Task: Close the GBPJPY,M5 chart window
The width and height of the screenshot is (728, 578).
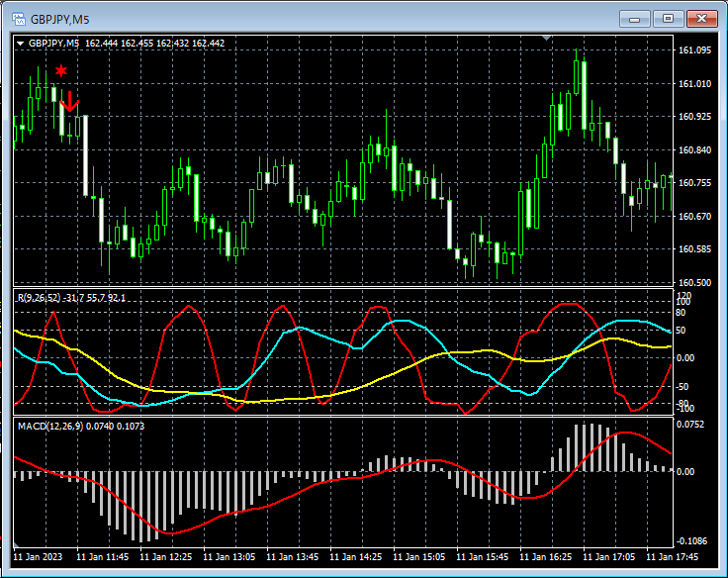Action: point(701,18)
